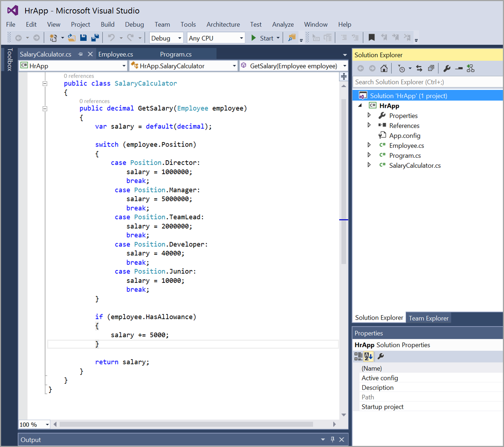Screen dimensions: 504x447
Task: Switch to the Program.cs tab
Action: (x=176, y=54)
